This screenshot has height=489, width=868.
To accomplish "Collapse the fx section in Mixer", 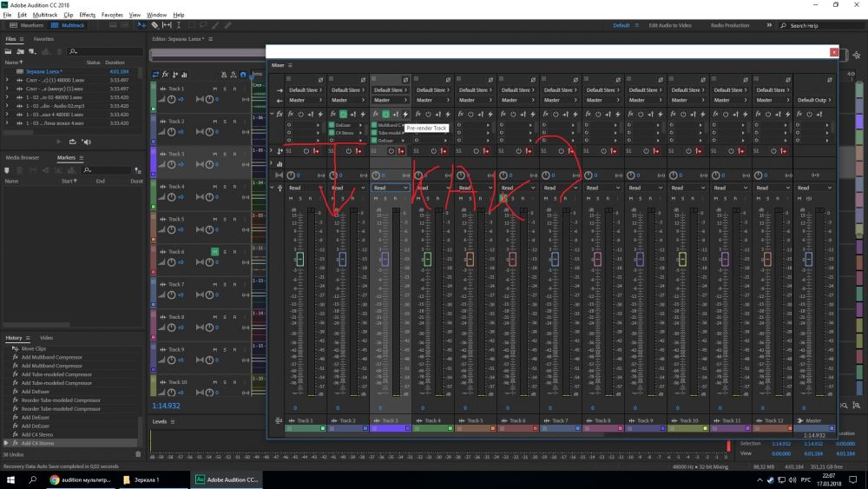I will [272, 114].
